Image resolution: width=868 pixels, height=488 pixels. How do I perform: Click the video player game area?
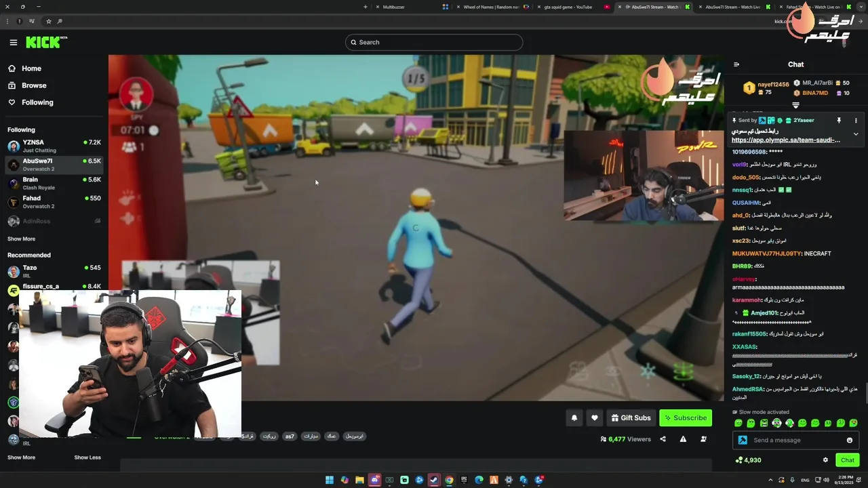coord(416,228)
